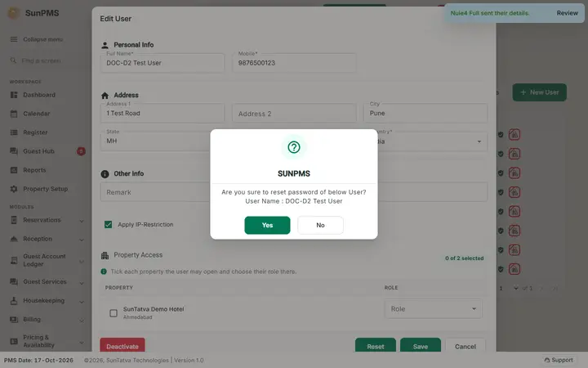588x368 pixels.
Task: Click the Reservations module icon
Action: 14,220
